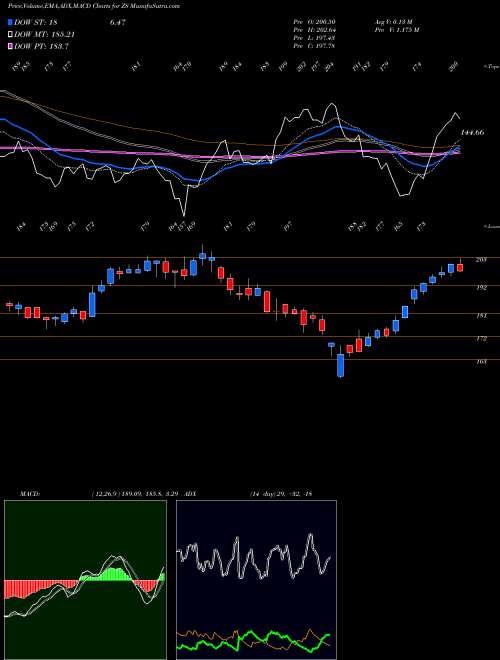500x660 pixels.
Task: Select the 'DOW PT: 183.7' legend label
Action: 42,46
